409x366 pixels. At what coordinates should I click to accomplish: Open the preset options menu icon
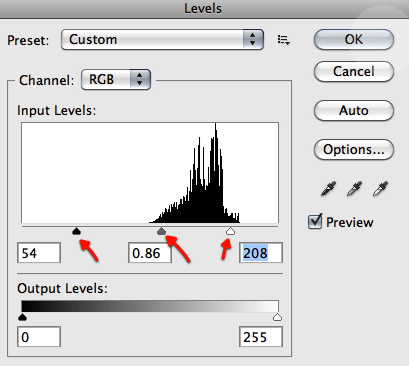point(284,40)
